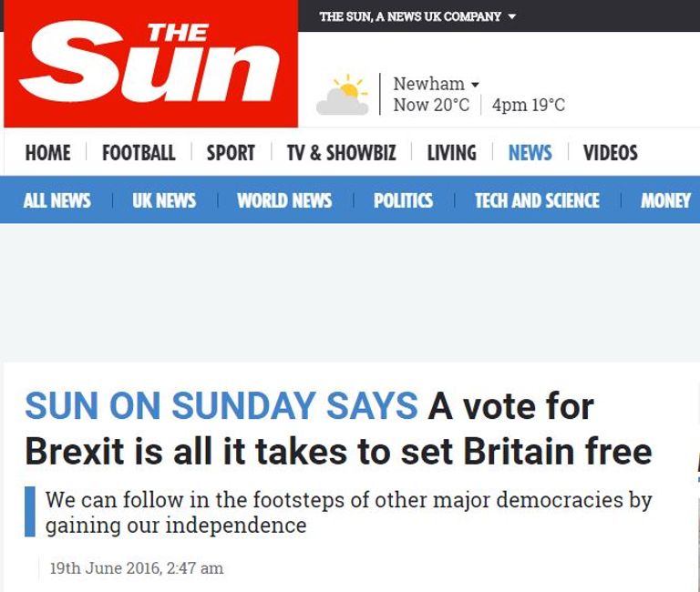
Task: Select the Money tab
Action: [665, 200]
